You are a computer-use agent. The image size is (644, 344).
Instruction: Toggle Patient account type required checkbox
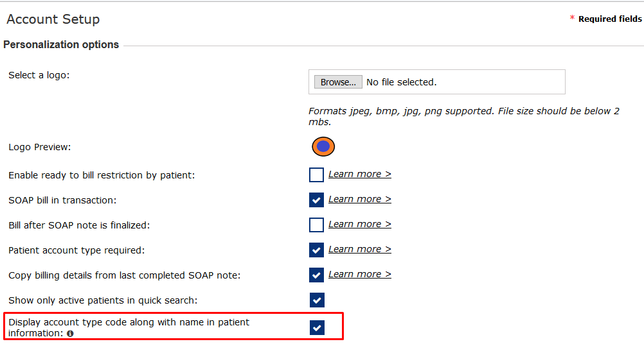[316, 250]
